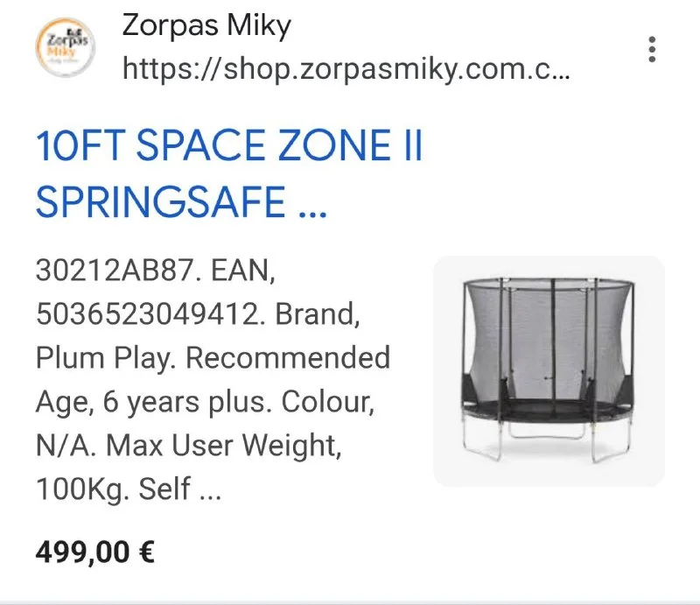Click the EAN number 5036523049412
This screenshot has height=605, width=700.
[150, 314]
